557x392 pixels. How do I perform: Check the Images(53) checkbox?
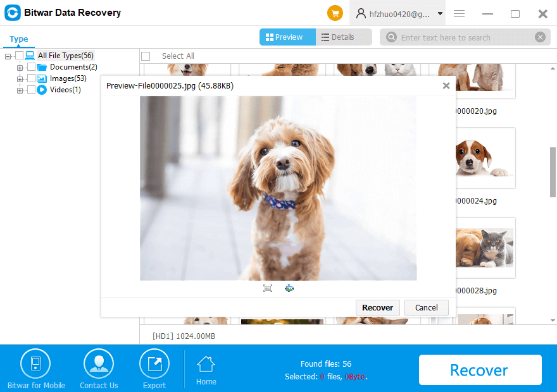point(31,78)
